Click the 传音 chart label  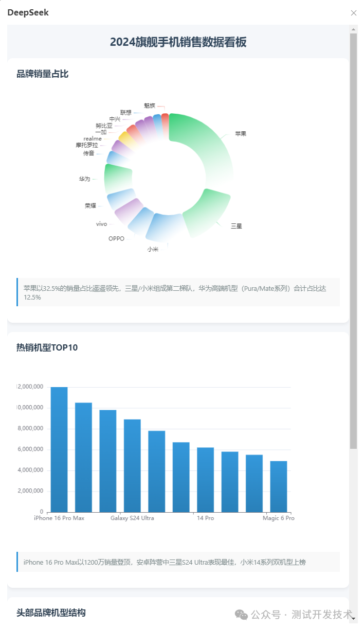pyautogui.click(x=88, y=153)
